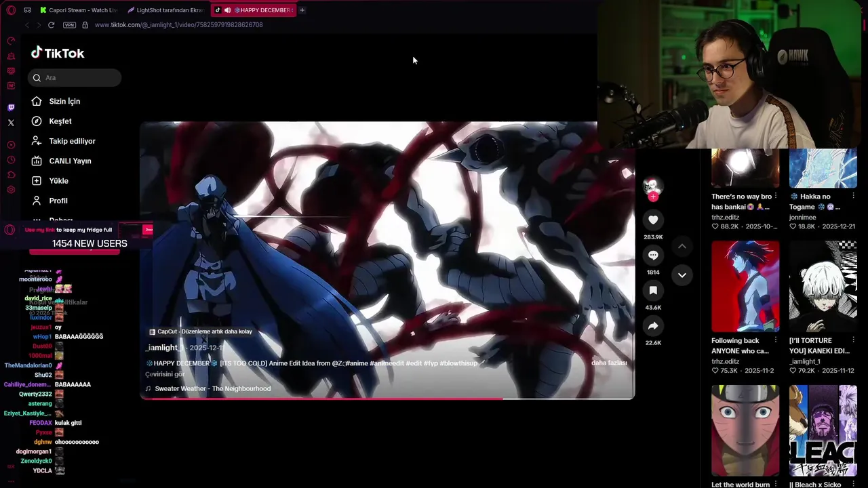868x488 pixels.
Task: Toggle the VPN badge
Action: coord(69,25)
